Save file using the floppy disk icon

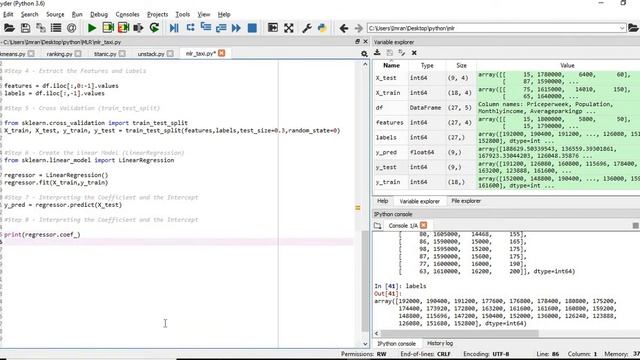point(25,28)
